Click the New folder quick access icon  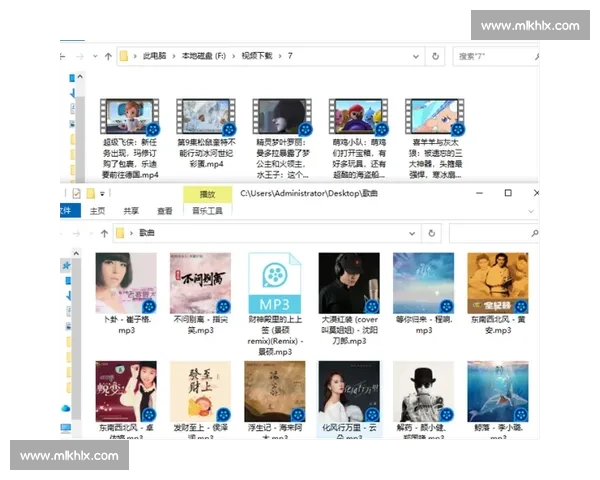click(x=90, y=193)
